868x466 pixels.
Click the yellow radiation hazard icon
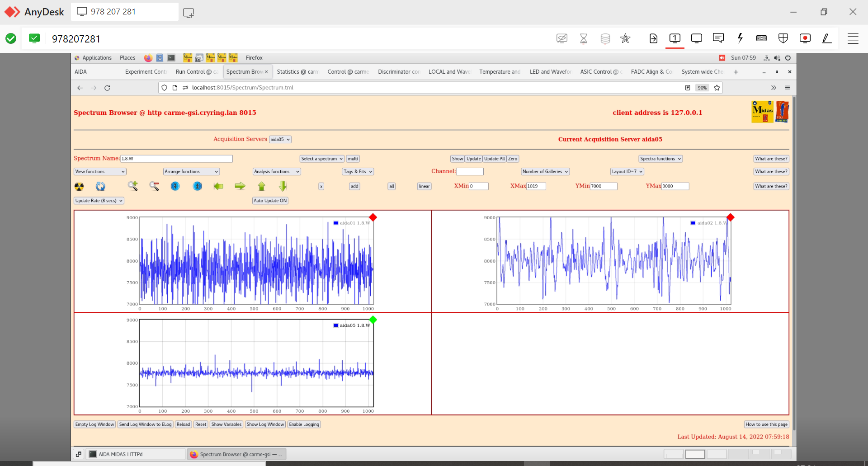[79, 186]
